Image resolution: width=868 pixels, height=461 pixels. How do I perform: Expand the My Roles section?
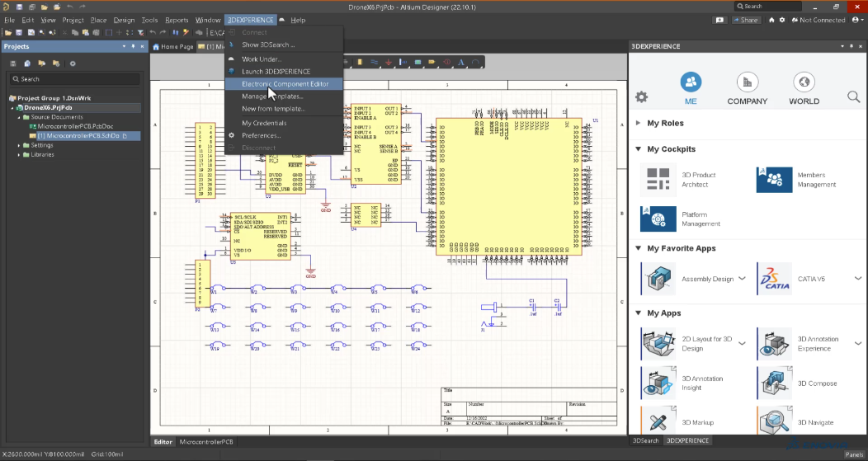point(639,123)
